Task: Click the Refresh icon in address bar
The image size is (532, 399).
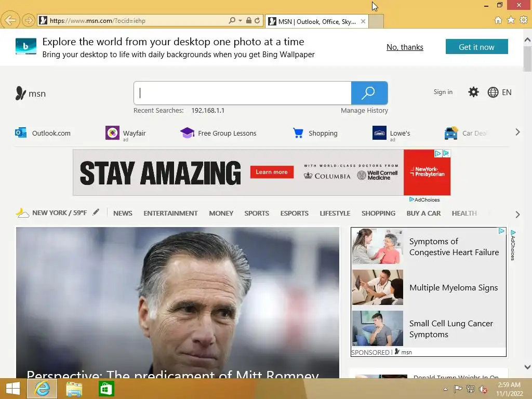Action: click(257, 20)
